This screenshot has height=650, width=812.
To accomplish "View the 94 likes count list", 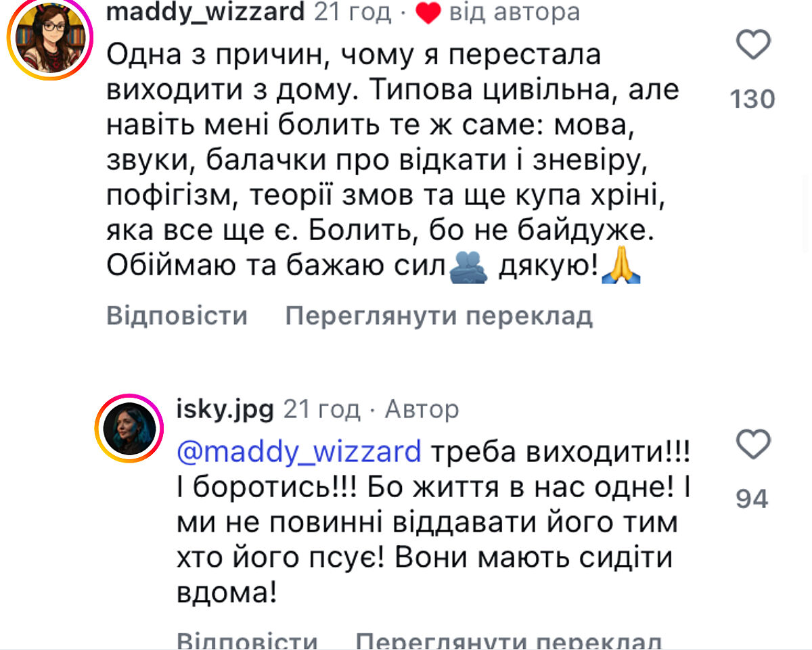I will [752, 499].
